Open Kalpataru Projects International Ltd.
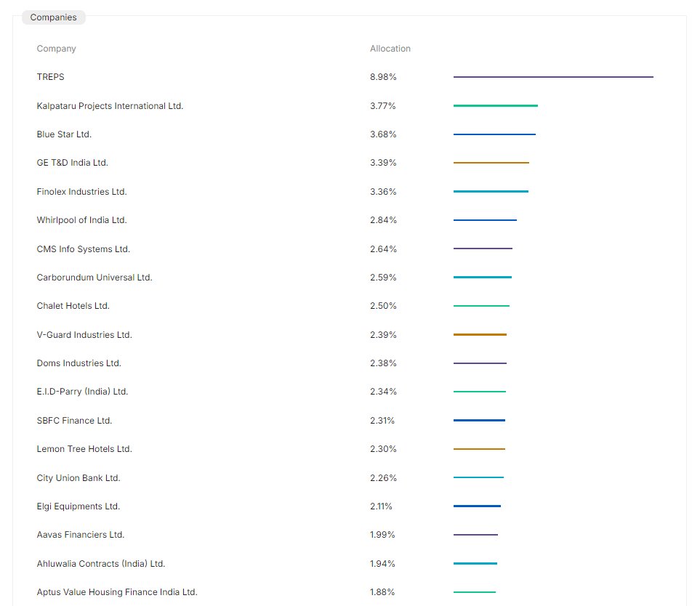The width and height of the screenshot is (700, 606). pos(110,106)
